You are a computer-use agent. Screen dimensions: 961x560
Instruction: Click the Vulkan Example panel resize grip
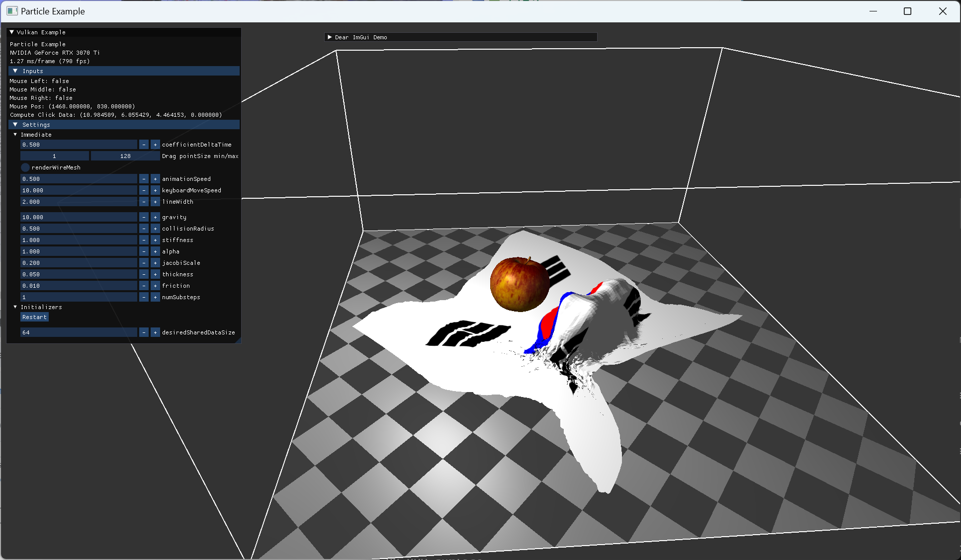238,340
